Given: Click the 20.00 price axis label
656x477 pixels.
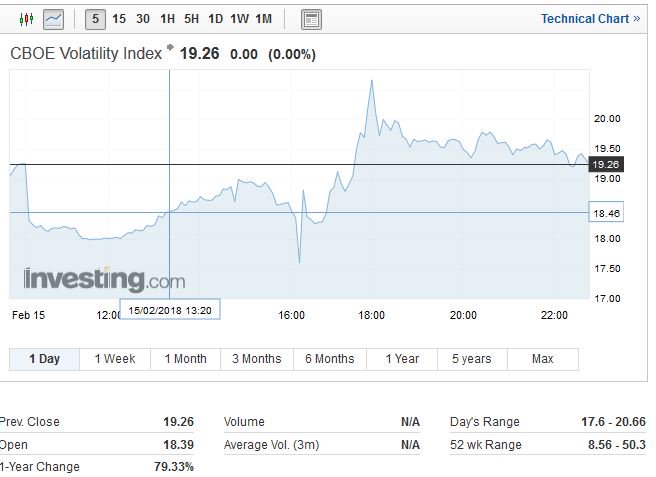Looking at the screenshot, I should [x=607, y=119].
